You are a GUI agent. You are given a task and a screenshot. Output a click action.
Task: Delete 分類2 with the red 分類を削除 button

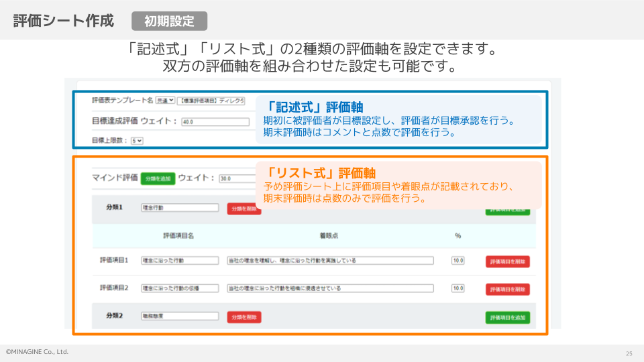pyautogui.click(x=244, y=317)
